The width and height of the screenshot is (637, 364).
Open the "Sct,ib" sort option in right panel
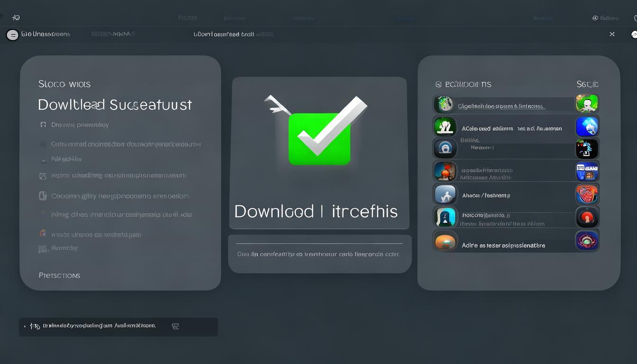click(587, 84)
